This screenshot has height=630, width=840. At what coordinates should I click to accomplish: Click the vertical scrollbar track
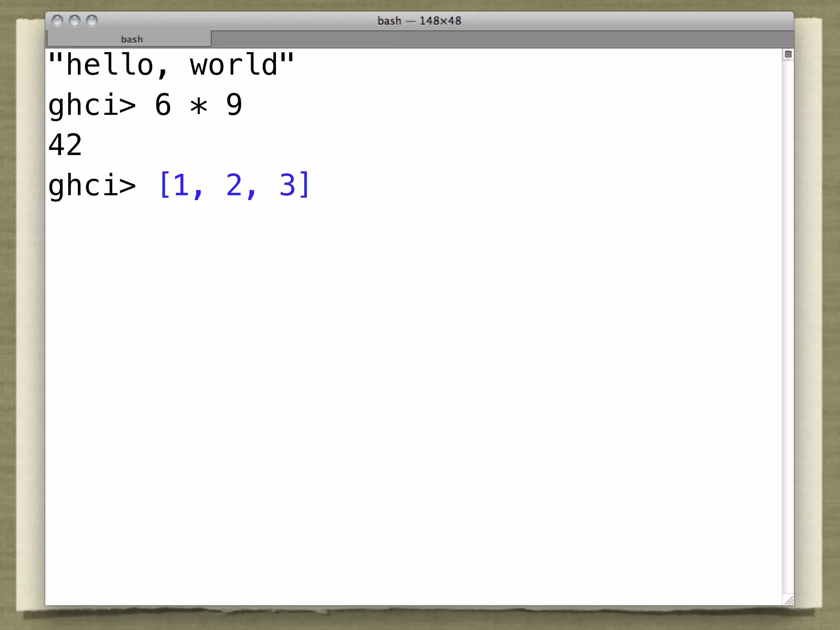pyautogui.click(x=788, y=327)
